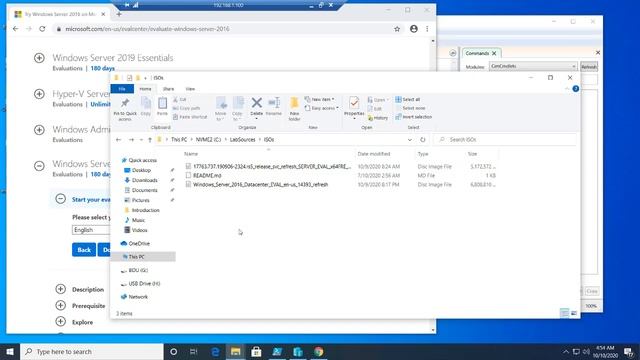Click This PC in the address path
Screen dimensions: 640x360
click(x=179, y=140)
